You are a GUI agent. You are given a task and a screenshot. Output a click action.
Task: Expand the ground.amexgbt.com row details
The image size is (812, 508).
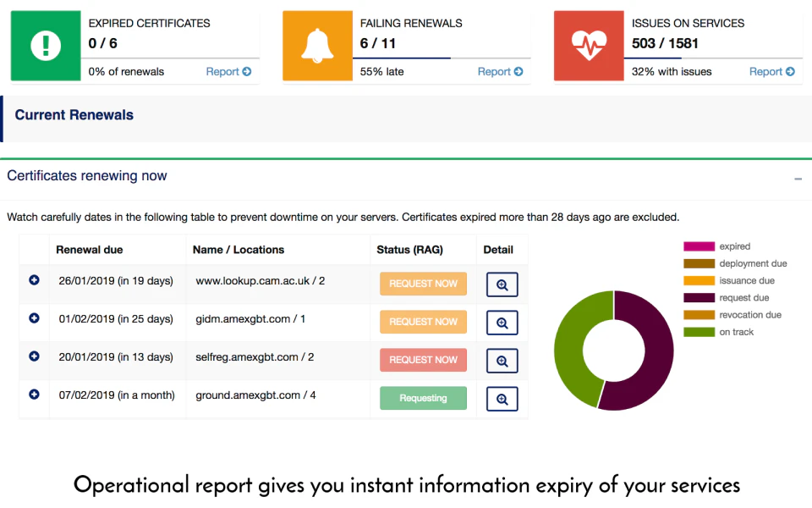tap(35, 395)
